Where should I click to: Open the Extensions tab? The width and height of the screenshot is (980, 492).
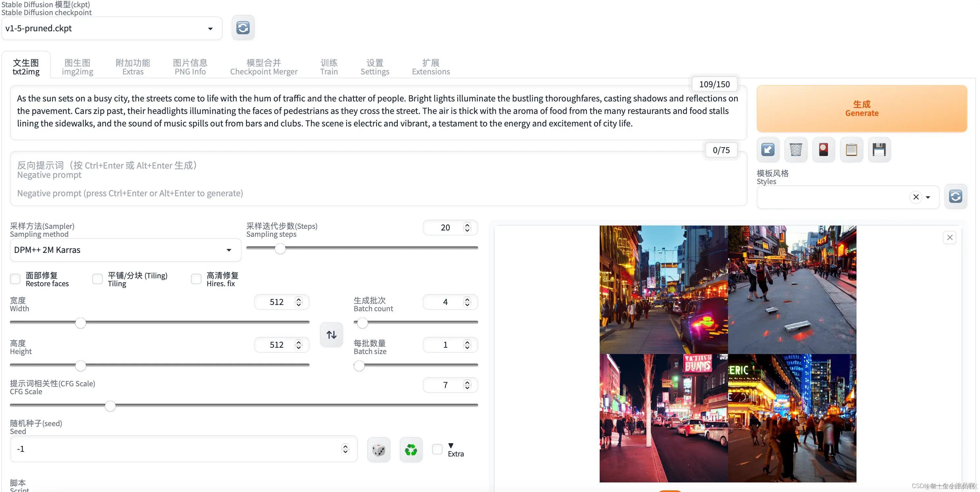coord(430,67)
